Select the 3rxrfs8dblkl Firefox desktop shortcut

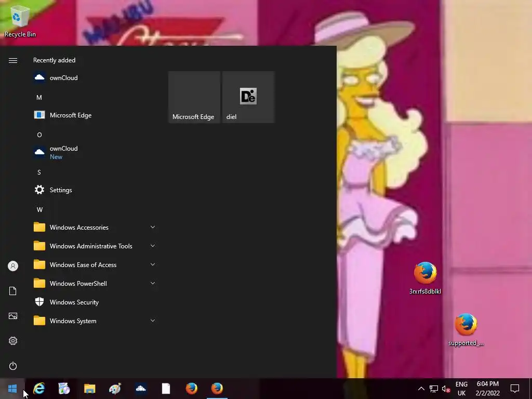pyautogui.click(x=425, y=278)
